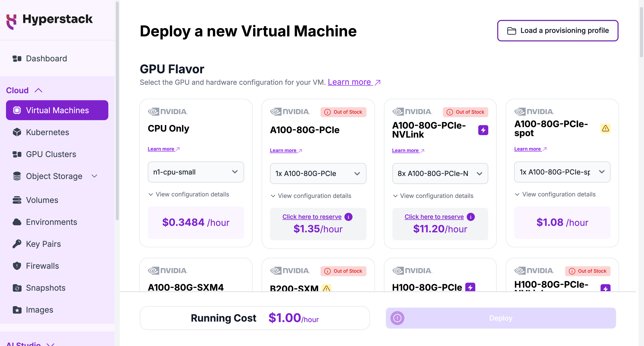Expand CPU Only configuration details

pyautogui.click(x=189, y=194)
